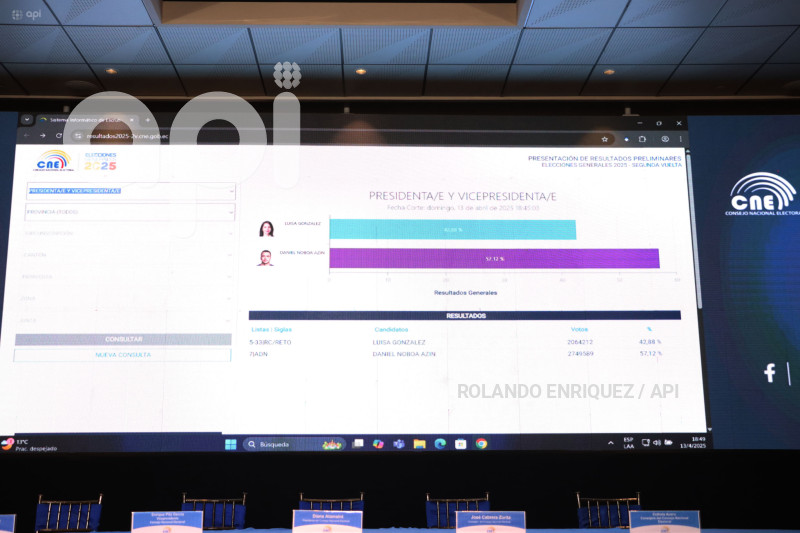Click the Votos column header
800x533 pixels.
coord(579,329)
